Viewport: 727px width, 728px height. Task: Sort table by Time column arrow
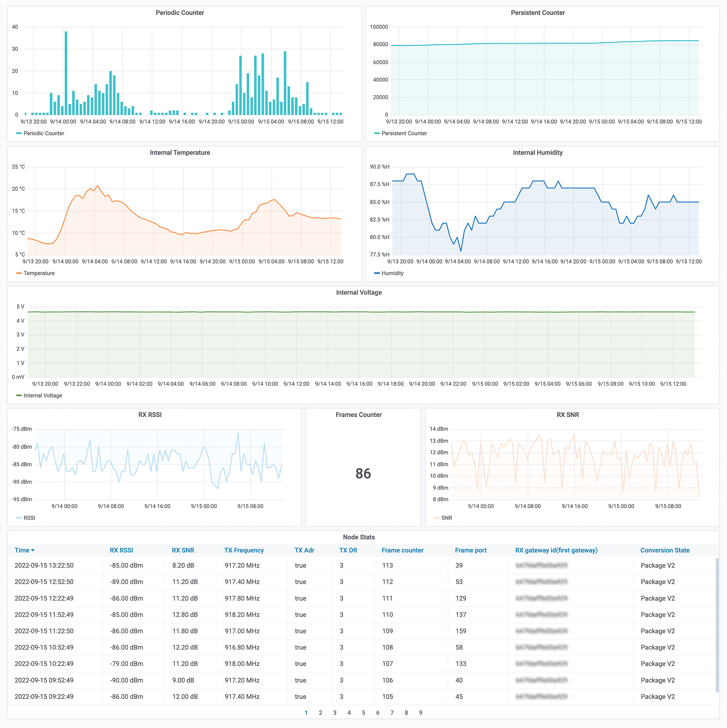(x=33, y=550)
